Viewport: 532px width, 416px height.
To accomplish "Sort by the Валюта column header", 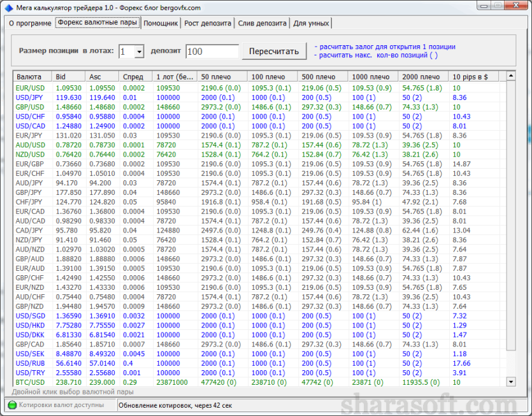I will 32,76.
